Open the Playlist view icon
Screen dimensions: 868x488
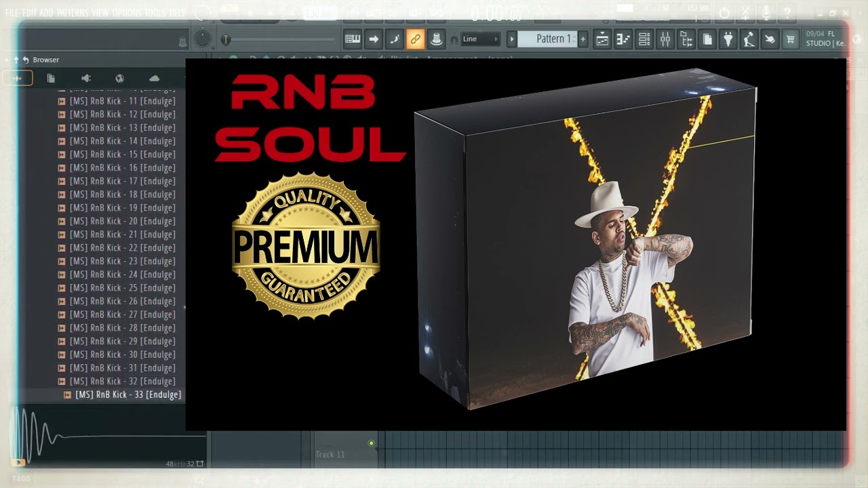coord(602,40)
